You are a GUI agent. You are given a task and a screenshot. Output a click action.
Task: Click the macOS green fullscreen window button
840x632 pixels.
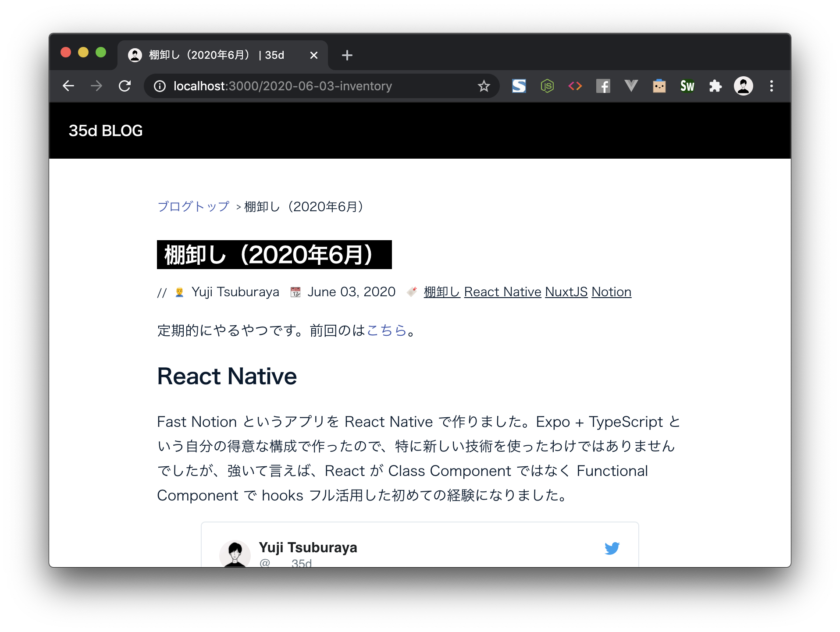pos(101,53)
